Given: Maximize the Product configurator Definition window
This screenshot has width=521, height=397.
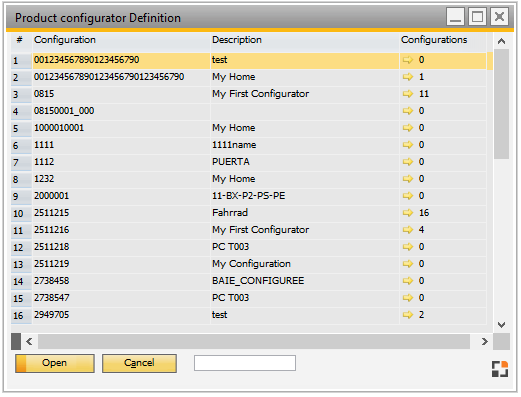Looking at the screenshot, I should pos(477,17).
